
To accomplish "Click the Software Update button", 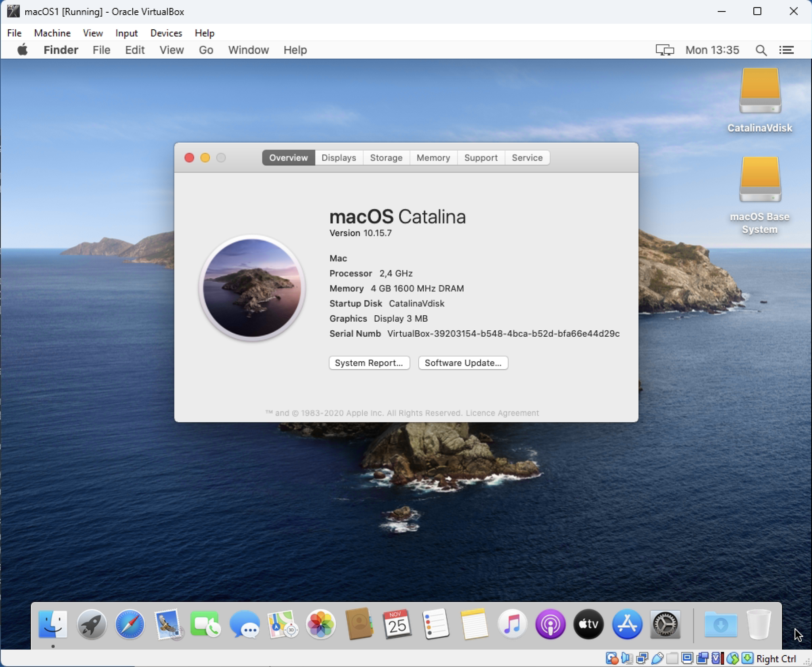I will (x=463, y=363).
